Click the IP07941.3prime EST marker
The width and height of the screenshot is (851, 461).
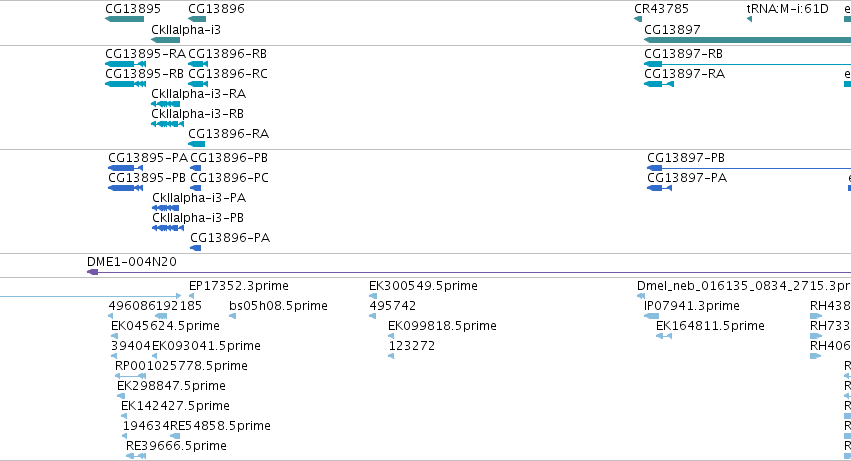[x=651, y=316]
